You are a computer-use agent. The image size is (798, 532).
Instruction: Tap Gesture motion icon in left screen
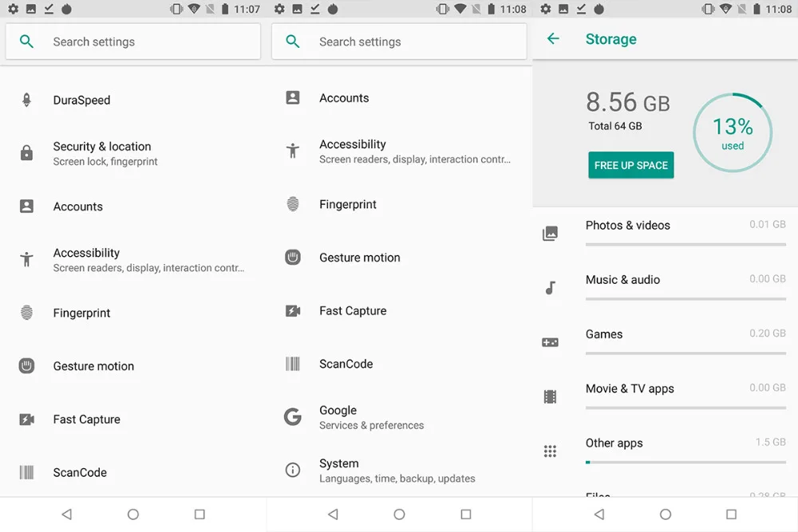(26, 365)
